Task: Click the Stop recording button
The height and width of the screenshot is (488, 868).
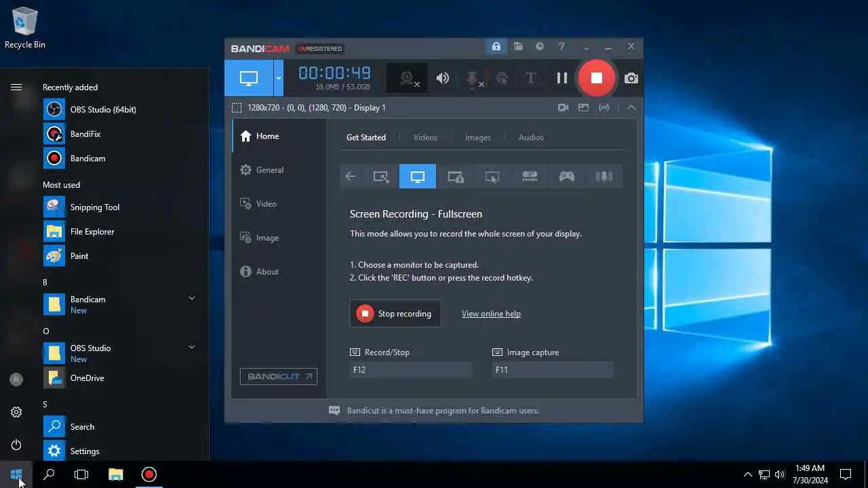Action: 395,314
